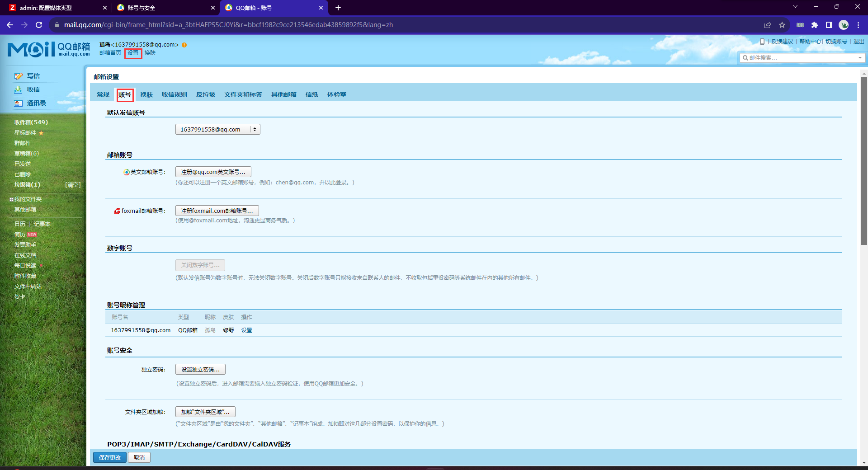Click the share page icon in address bar
The width and height of the screenshot is (868, 470).
pos(768,25)
